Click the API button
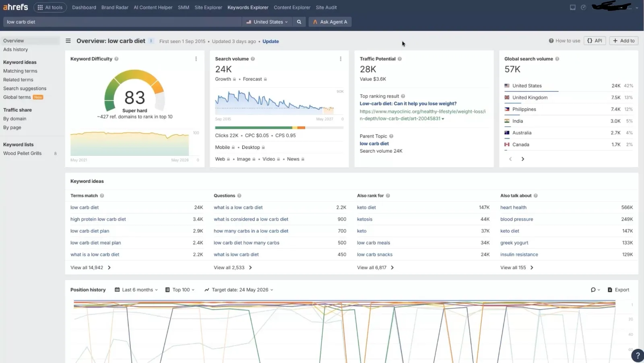The image size is (644, 363). [x=595, y=41]
